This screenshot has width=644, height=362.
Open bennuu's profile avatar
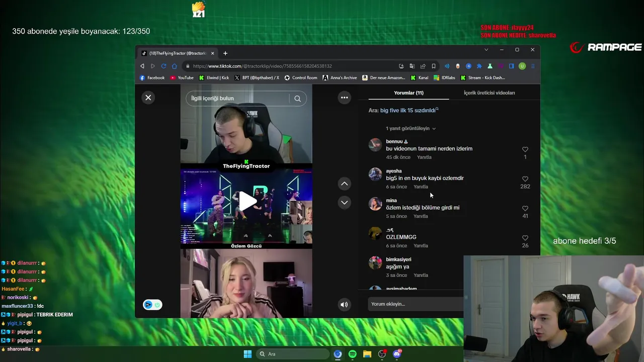(x=375, y=145)
